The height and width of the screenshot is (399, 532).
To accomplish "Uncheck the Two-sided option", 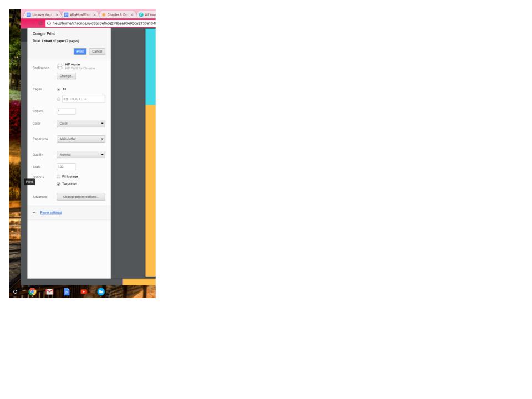I will click(x=58, y=184).
